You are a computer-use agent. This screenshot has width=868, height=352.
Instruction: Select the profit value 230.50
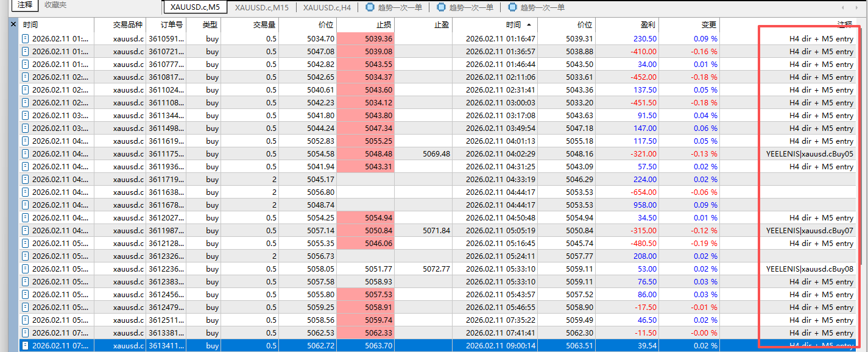644,38
